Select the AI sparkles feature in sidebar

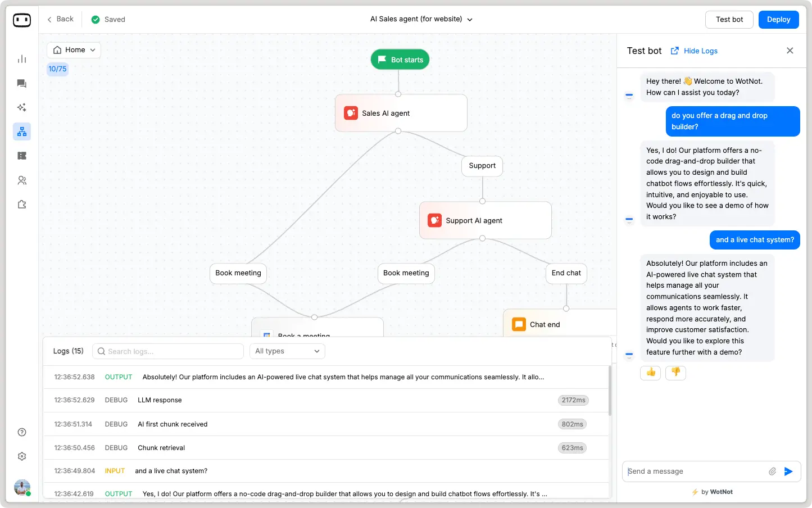21,107
